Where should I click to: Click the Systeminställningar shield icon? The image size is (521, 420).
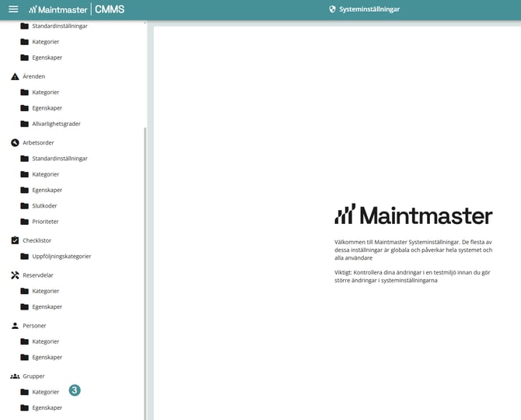coord(332,9)
